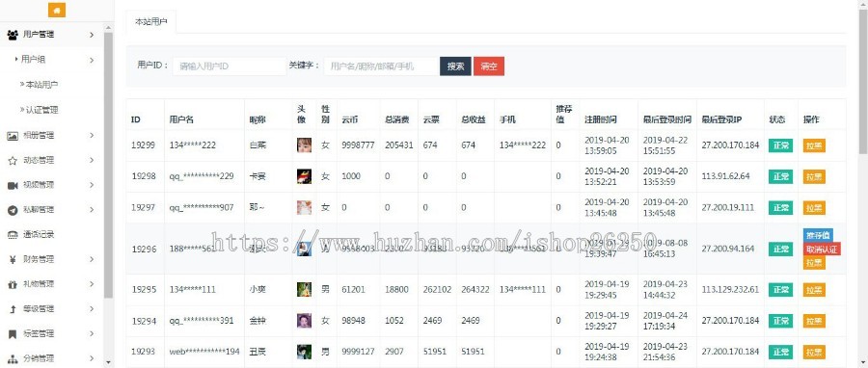Open avatar thumbnail of user 卡宴
Viewport: 868px width, 368px height.
(x=304, y=176)
